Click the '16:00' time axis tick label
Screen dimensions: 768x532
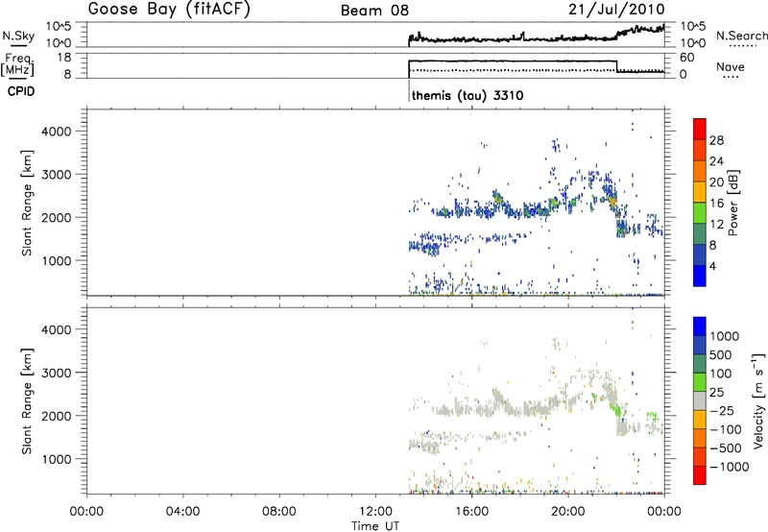pyautogui.click(x=471, y=512)
